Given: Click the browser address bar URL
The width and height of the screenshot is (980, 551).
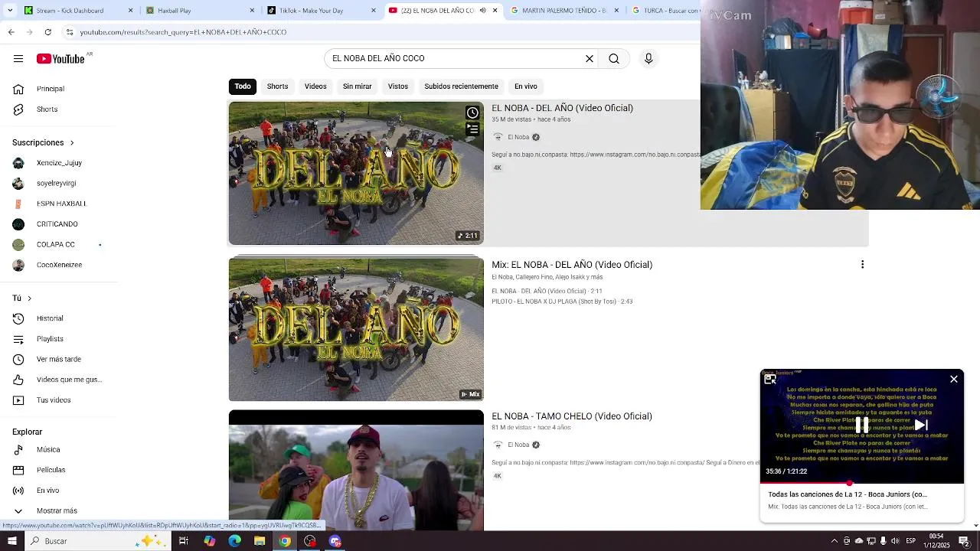Looking at the screenshot, I should [183, 32].
